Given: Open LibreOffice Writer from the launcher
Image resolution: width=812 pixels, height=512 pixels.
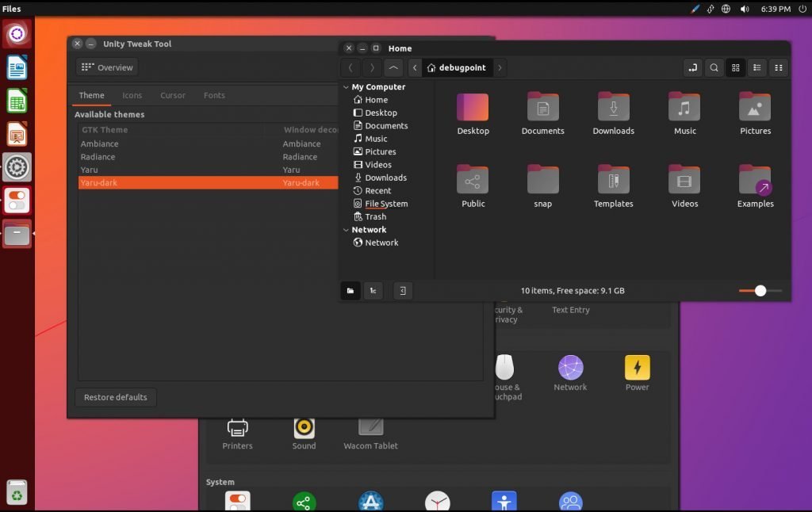Looking at the screenshot, I should tap(17, 67).
